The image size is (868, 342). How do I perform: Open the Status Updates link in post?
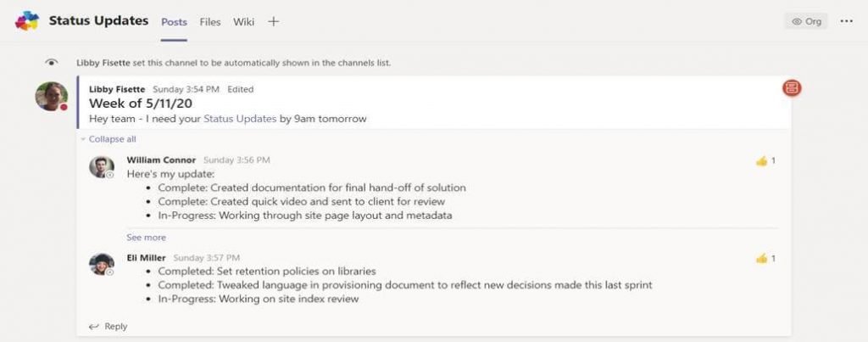pos(240,119)
